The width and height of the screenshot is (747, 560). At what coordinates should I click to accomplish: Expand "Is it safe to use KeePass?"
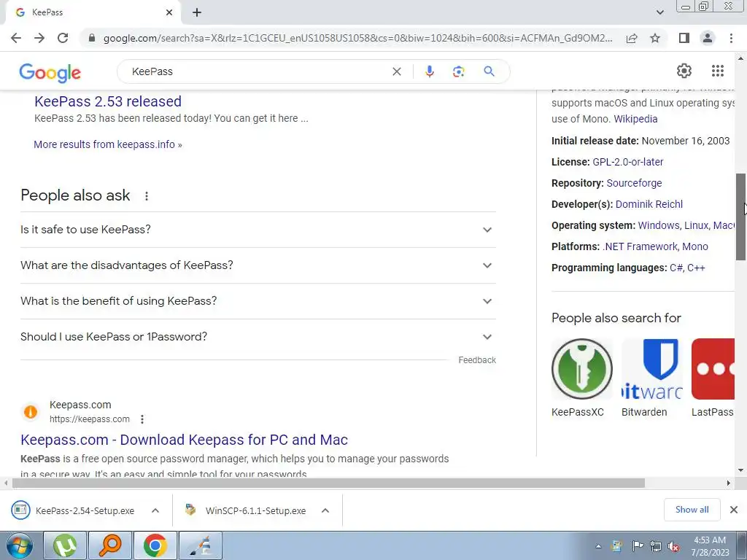(x=258, y=230)
